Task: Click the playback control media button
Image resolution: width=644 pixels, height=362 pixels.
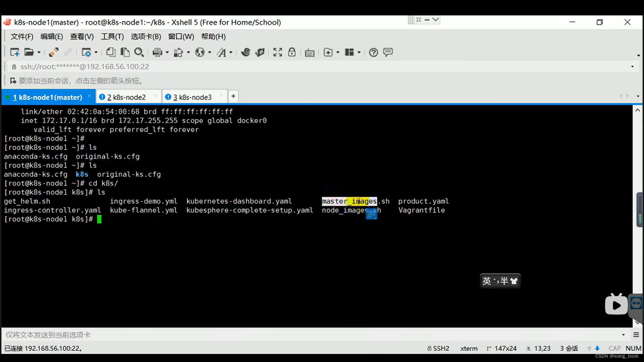Action: pos(616,305)
